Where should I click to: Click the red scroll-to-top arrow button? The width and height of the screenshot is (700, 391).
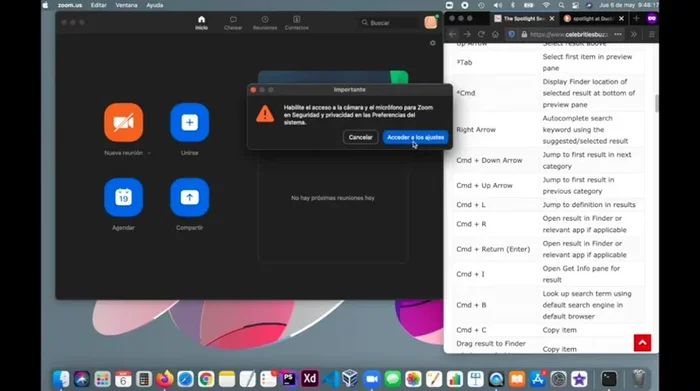tap(642, 343)
